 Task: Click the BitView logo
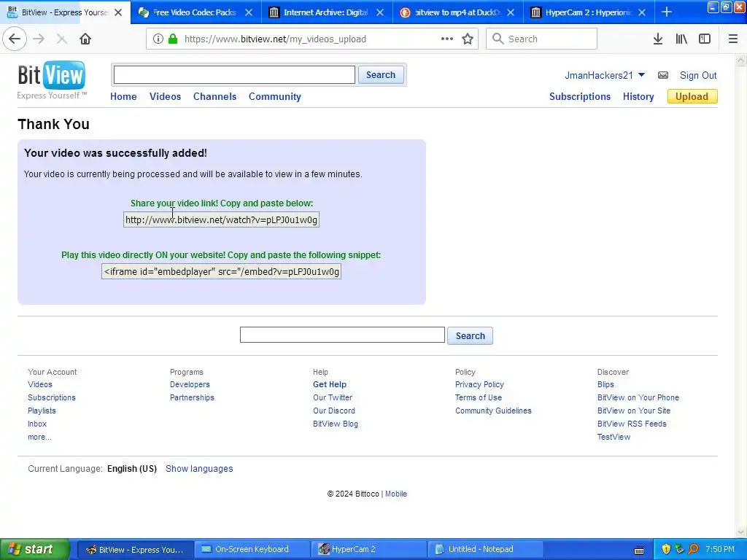tap(52, 80)
